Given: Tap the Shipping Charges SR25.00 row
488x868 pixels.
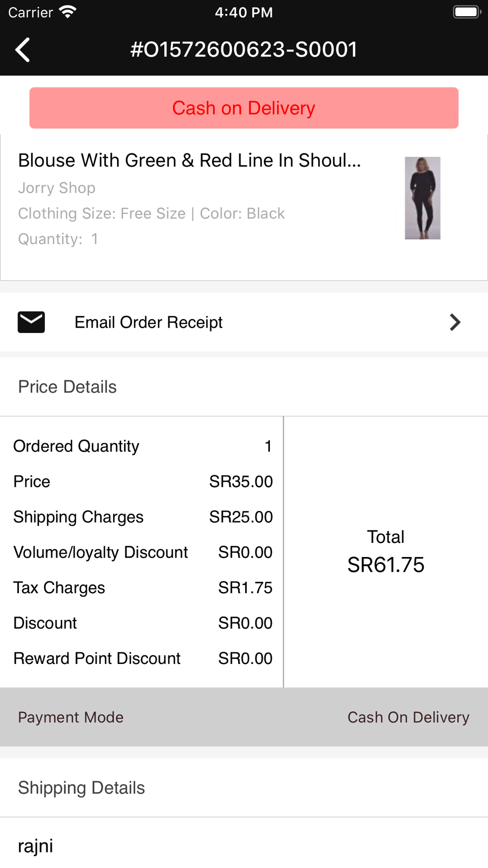Looking at the screenshot, I should (x=142, y=517).
